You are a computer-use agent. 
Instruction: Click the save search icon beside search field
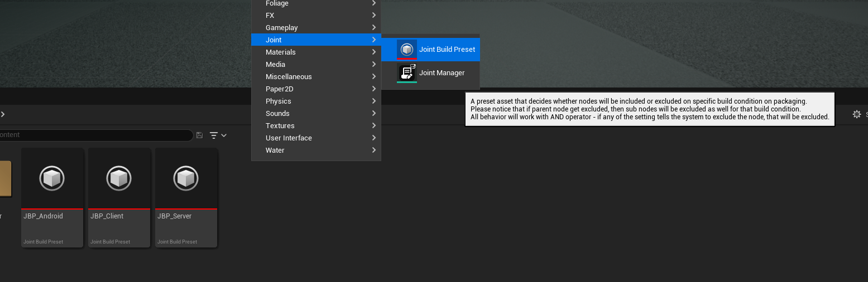(x=199, y=135)
